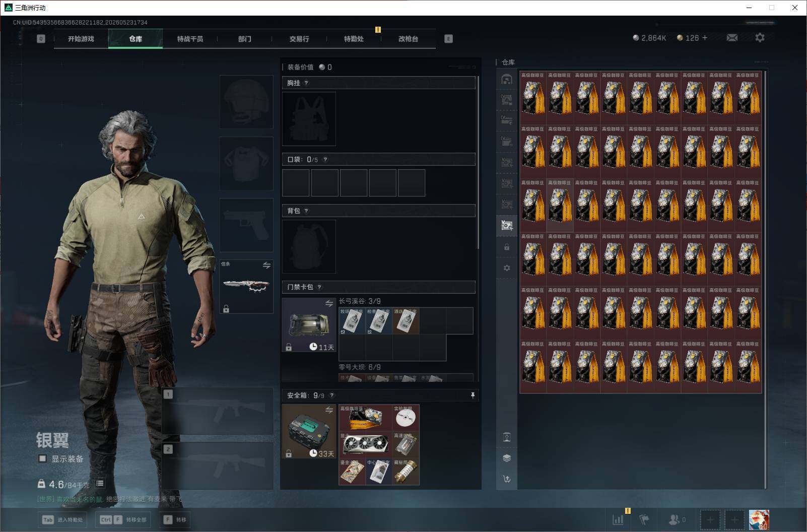Click the flag icon in bottom bar
The height and width of the screenshot is (532, 807).
(x=644, y=519)
